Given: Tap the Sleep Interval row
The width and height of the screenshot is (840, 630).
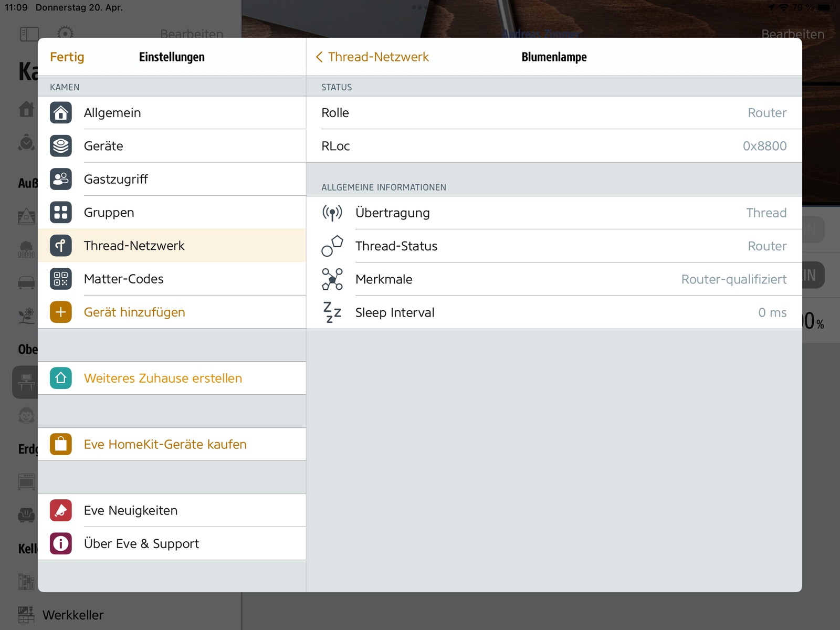Looking at the screenshot, I should [554, 312].
